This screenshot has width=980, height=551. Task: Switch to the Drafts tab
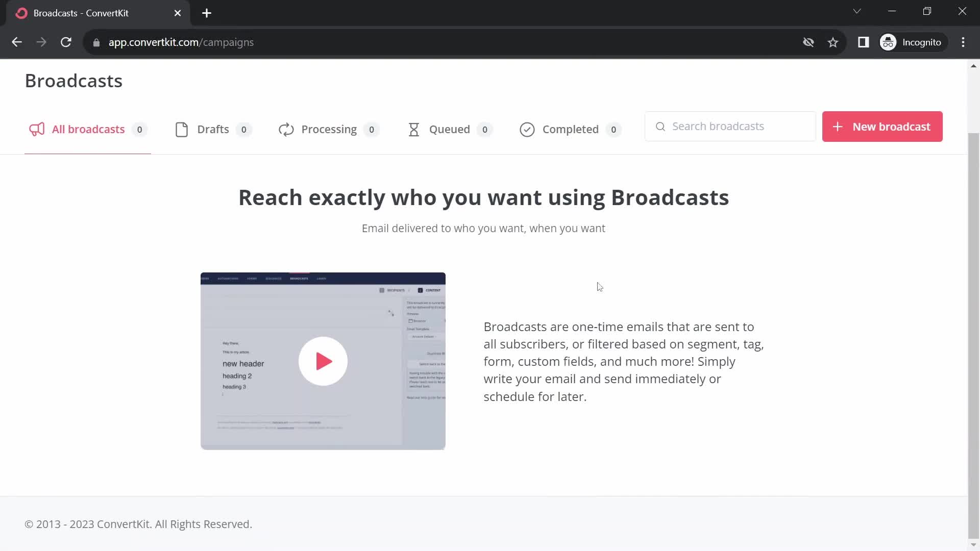(x=213, y=130)
